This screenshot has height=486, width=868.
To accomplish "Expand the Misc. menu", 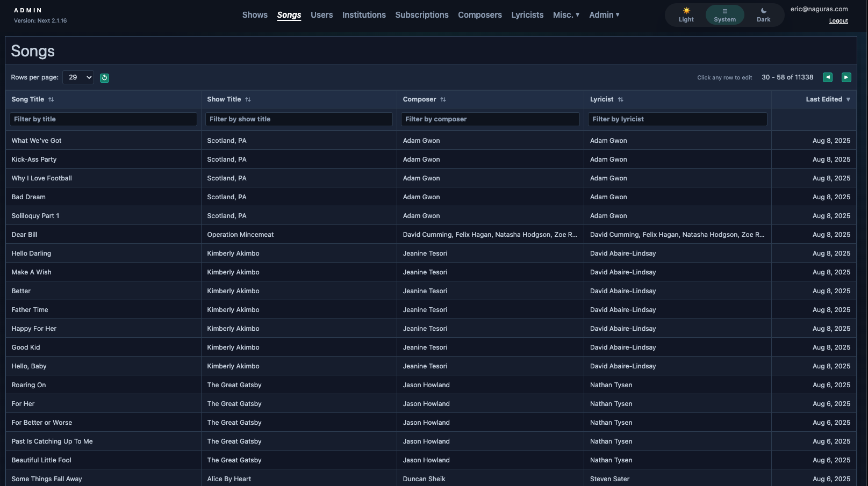I will coord(566,15).
